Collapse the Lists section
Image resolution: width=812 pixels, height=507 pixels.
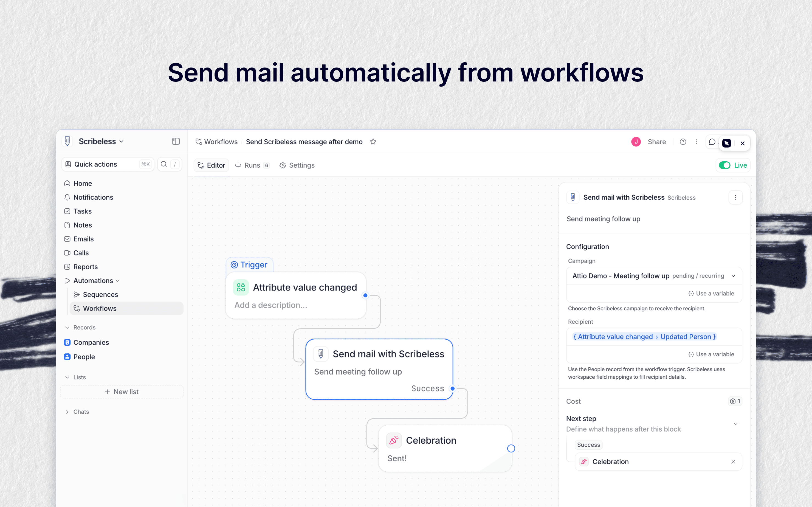pos(67,378)
